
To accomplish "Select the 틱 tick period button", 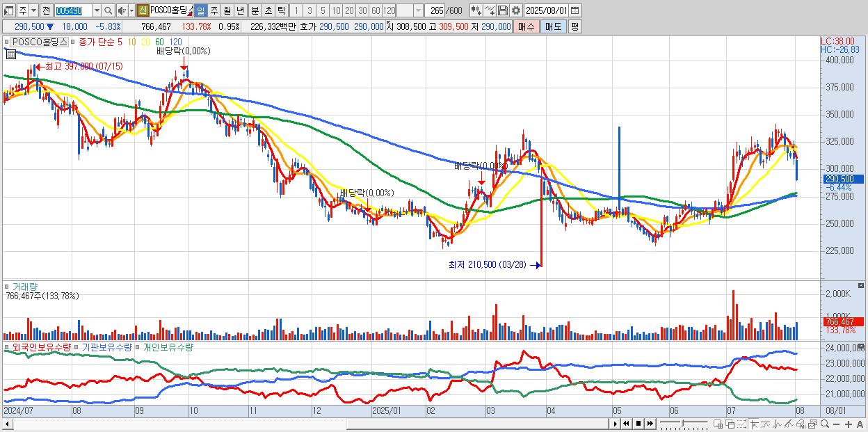I will 281,10.
